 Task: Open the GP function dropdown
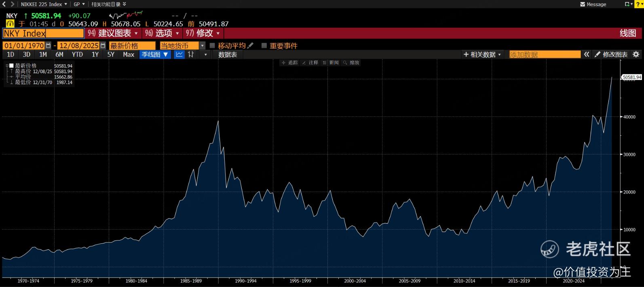coord(79,4)
